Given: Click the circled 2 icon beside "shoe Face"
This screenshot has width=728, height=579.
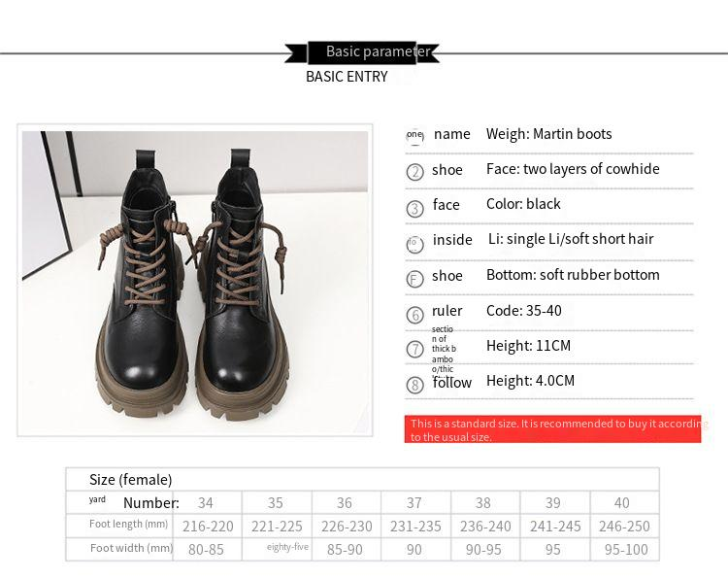Looking at the screenshot, I should click(x=414, y=172).
